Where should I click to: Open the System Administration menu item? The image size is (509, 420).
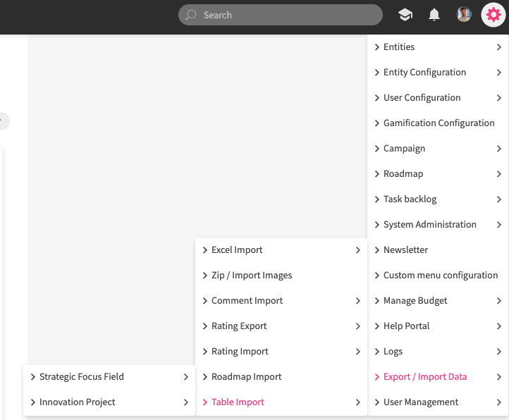point(429,225)
